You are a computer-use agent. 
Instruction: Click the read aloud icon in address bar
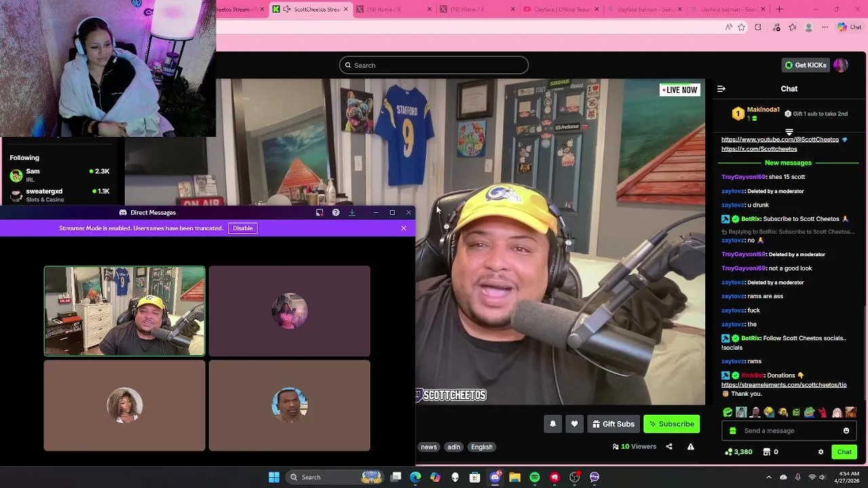coord(728,28)
